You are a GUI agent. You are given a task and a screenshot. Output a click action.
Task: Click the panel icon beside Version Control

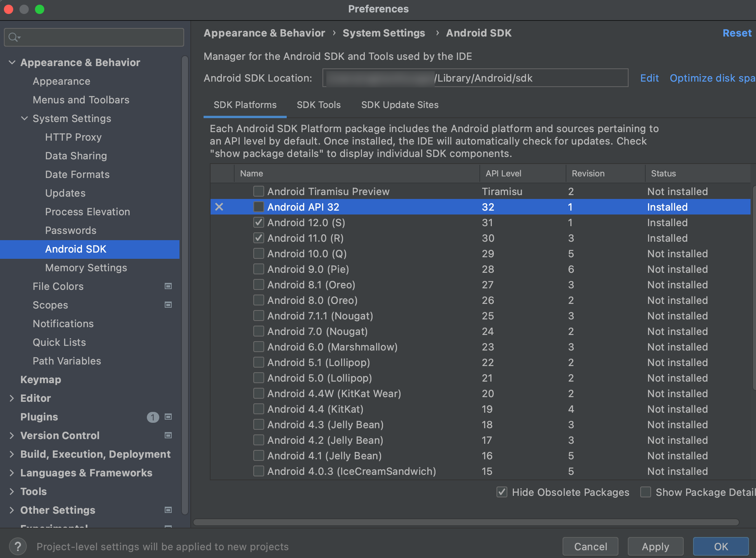(168, 436)
